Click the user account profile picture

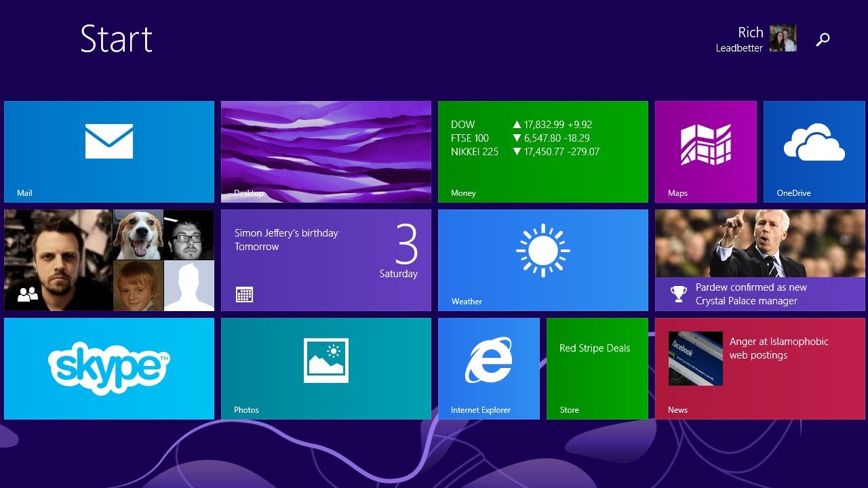[x=783, y=39]
